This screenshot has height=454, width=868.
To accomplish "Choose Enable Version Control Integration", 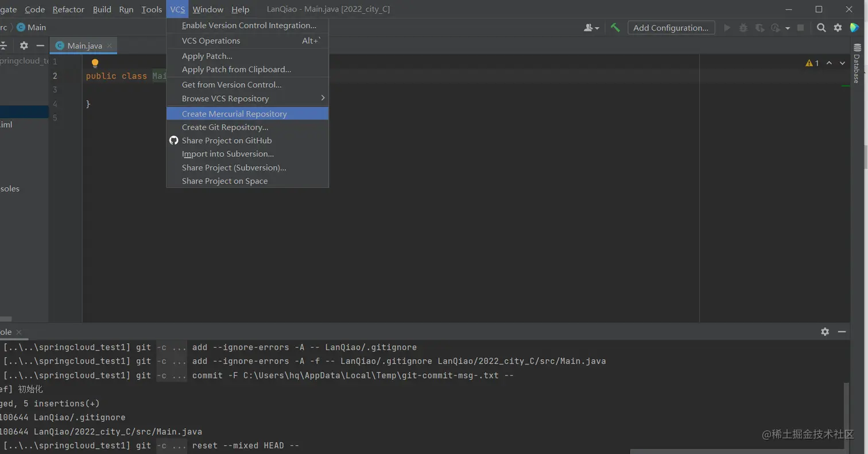I will click(247, 25).
